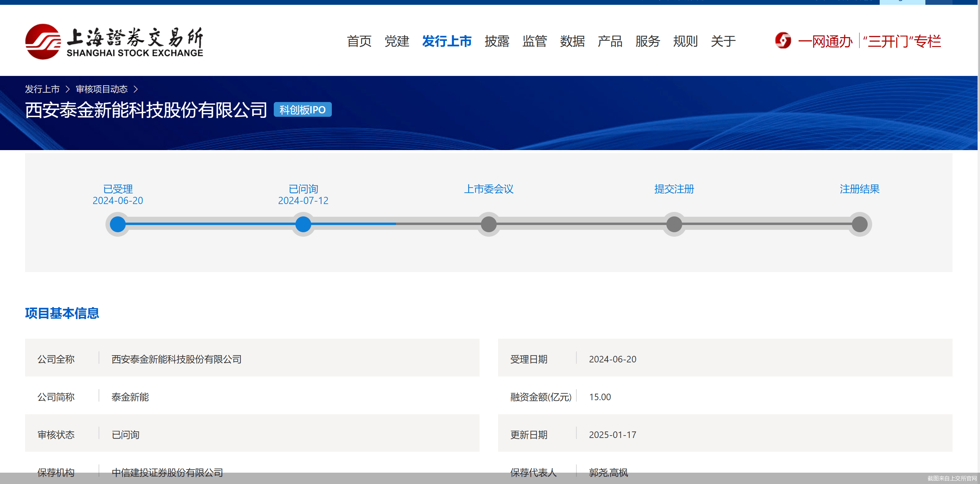
Task: Click the 泰金新能 company short name
Action: pyautogui.click(x=130, y=397)
